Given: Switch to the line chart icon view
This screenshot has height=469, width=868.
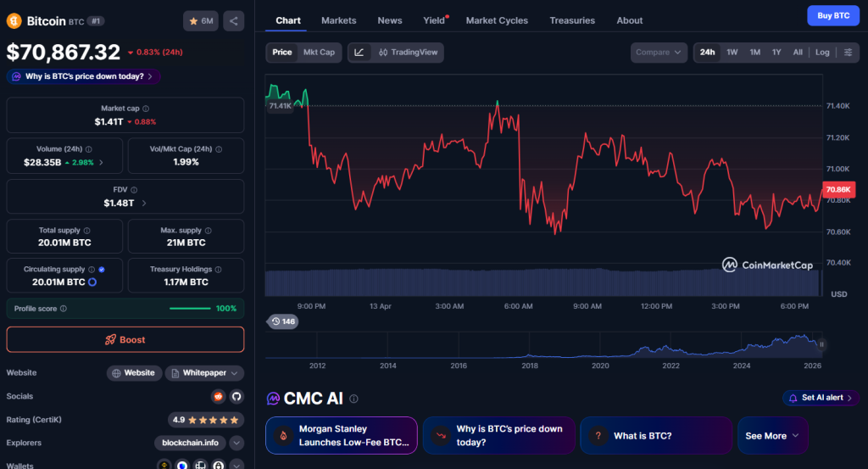Looking at the screenshot, I should (359, 53).
